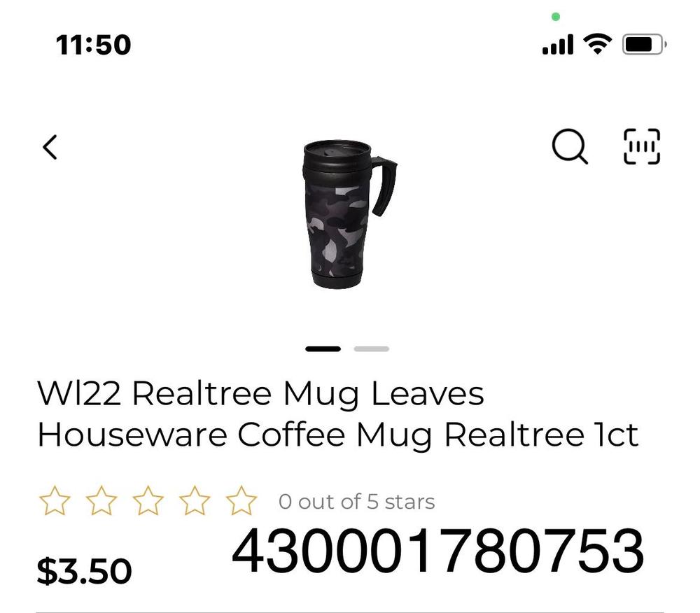This screenshot has width=700, height=613.
Task: Open the barcode scanner icon
Action: 642,146
